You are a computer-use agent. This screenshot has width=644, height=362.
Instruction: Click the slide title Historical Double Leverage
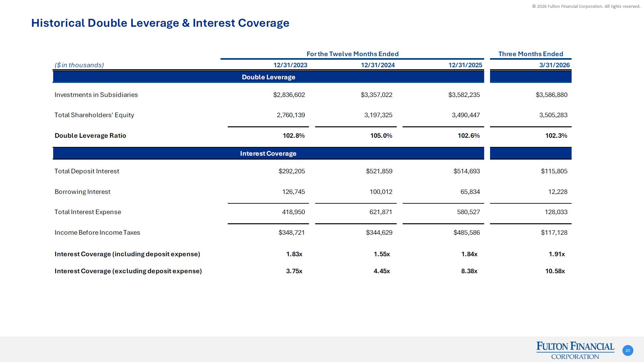(x=160, y=23)
